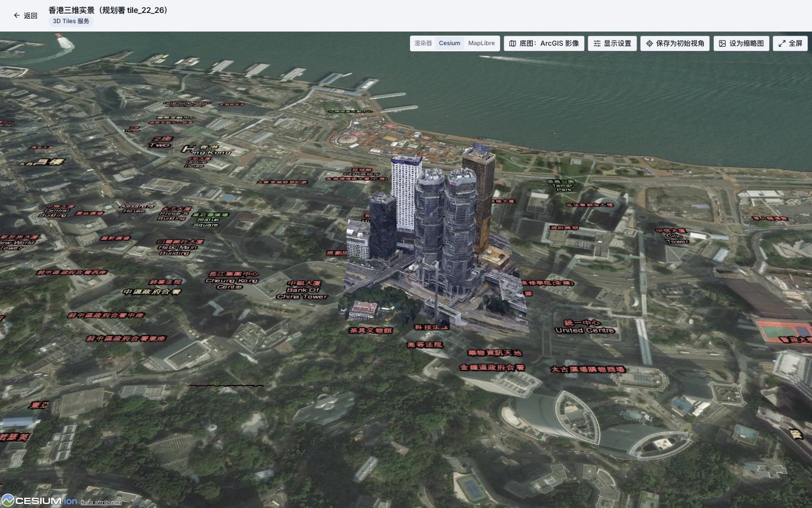812x508 pixels.
Task: Open the 底图 ArcGIS 影像 basemap dropdown
Action: point(544,43)
